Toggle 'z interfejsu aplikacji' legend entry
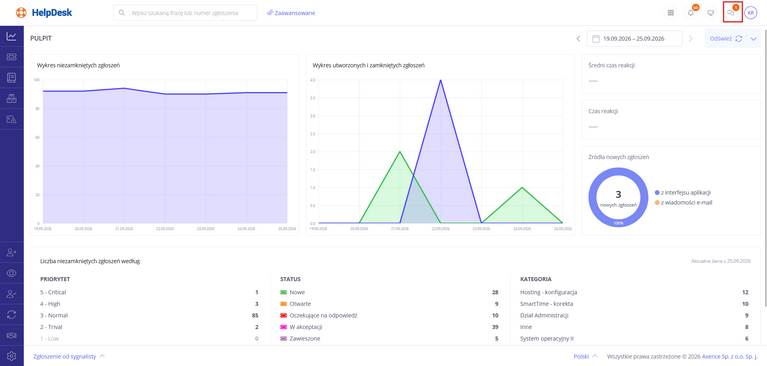This screenshot has width=767, height=366. (x=682, y=192)
